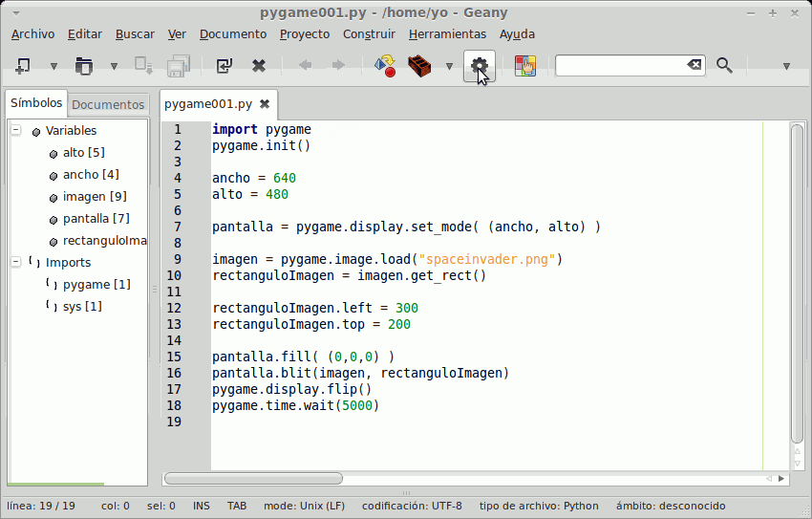Image resolution: width=812 pixels, height=519 pixels.
Task: Click the Execute gear icon
Action: click(x=479, y=66)
